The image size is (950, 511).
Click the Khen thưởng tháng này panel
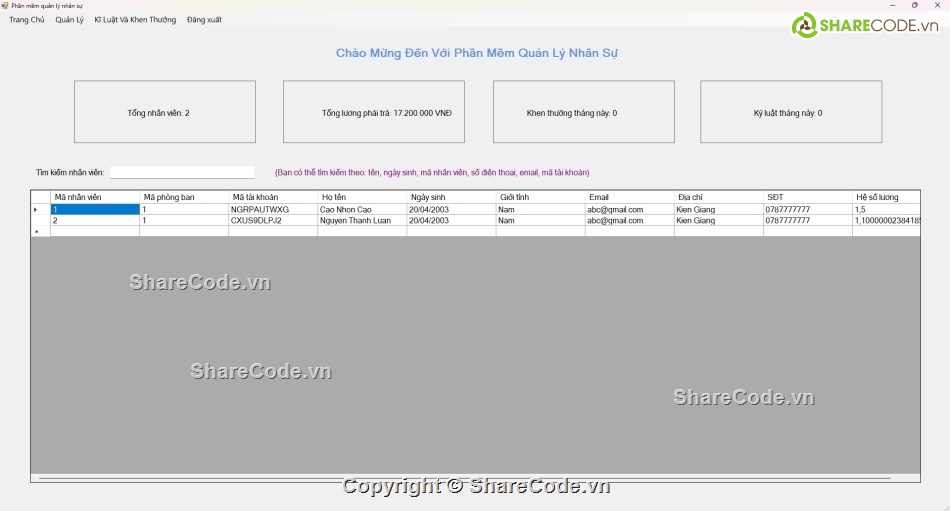point(583,112)
